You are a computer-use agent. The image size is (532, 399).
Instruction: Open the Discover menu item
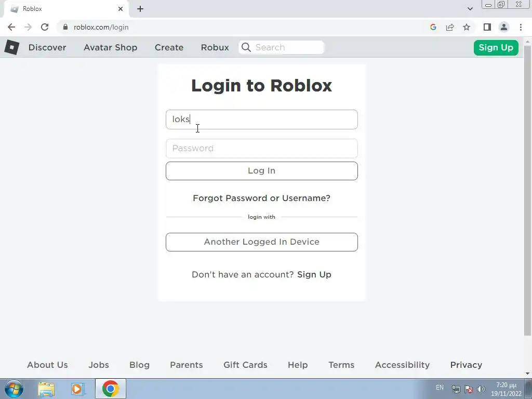point(47,47)
